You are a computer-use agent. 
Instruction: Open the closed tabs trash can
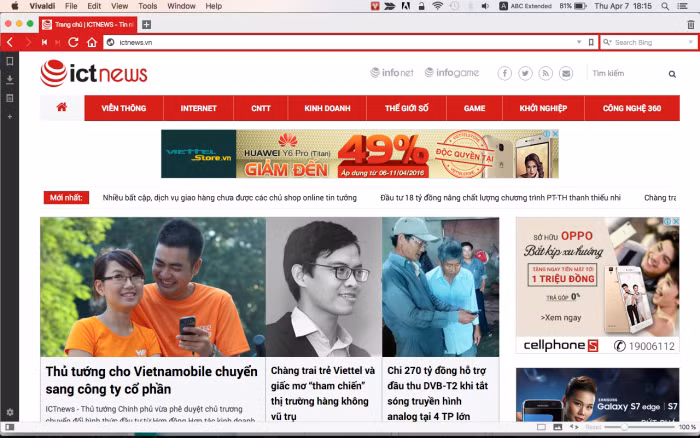click(x=691, y=25)
